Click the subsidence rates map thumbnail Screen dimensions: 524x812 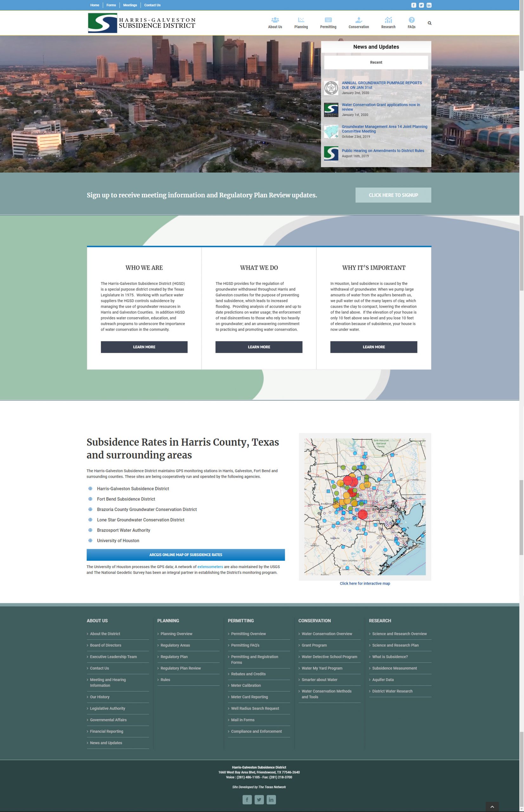click(x=364, y=507)
